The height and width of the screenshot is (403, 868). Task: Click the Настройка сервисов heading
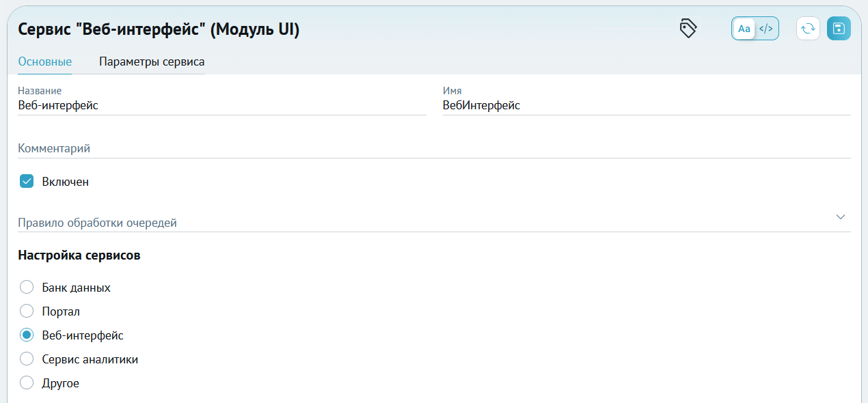point(79,255)
